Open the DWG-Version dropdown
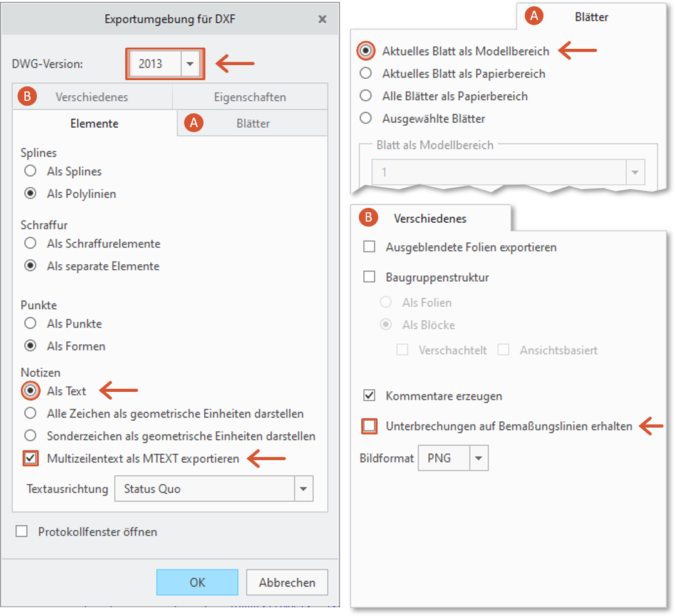 point(190,64)
